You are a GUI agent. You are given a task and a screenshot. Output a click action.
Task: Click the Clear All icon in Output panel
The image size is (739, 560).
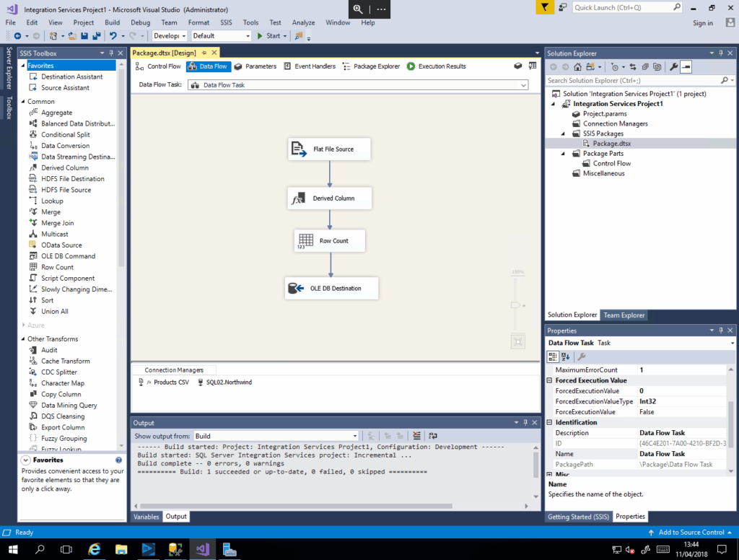coord(416,436)
